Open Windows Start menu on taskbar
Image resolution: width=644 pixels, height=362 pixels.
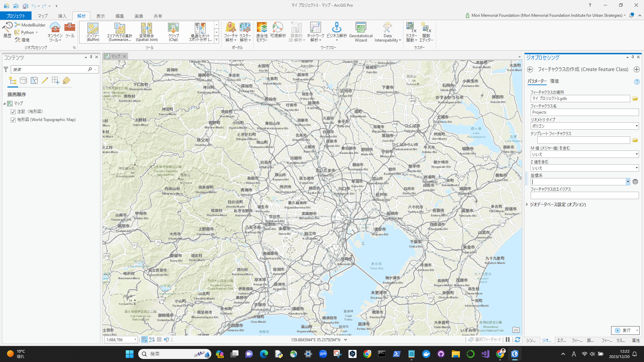click(129, 354)
